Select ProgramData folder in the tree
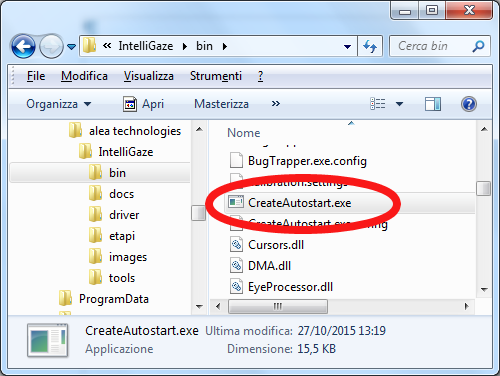Image resolution: width=500 pixels, height=376 pixels. pyautogui.click(x=114, y=299)
